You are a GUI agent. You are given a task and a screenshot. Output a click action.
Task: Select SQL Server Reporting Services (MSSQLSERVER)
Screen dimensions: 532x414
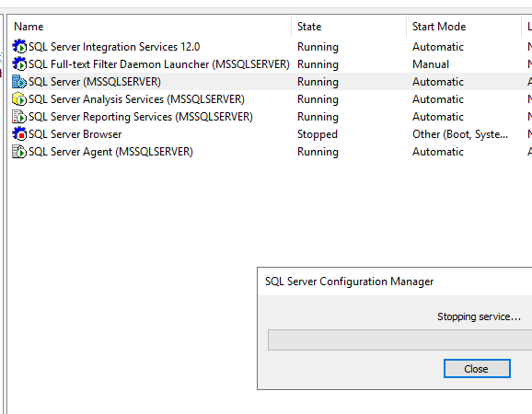pos(141,117)
